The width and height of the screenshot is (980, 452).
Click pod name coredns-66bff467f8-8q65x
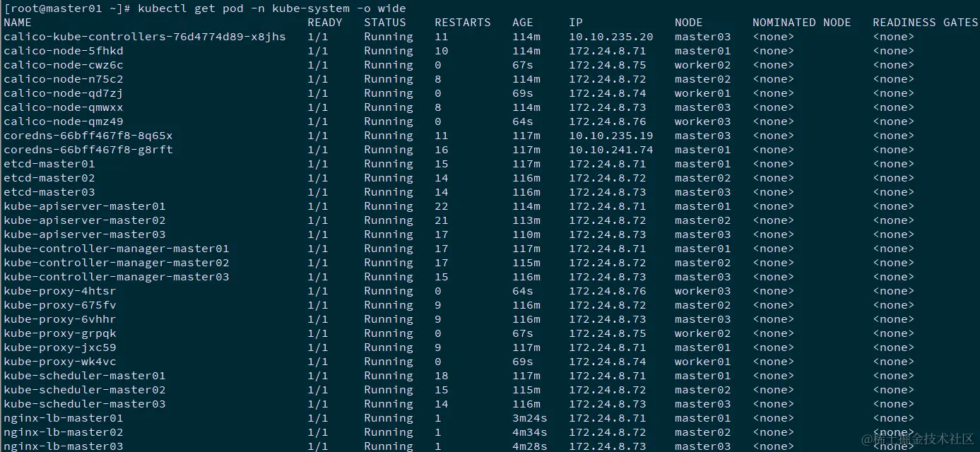click(x=88, y=136)
